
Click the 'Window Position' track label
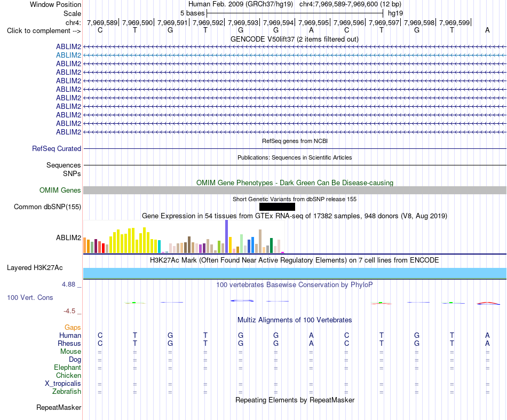tap(56, 4)
